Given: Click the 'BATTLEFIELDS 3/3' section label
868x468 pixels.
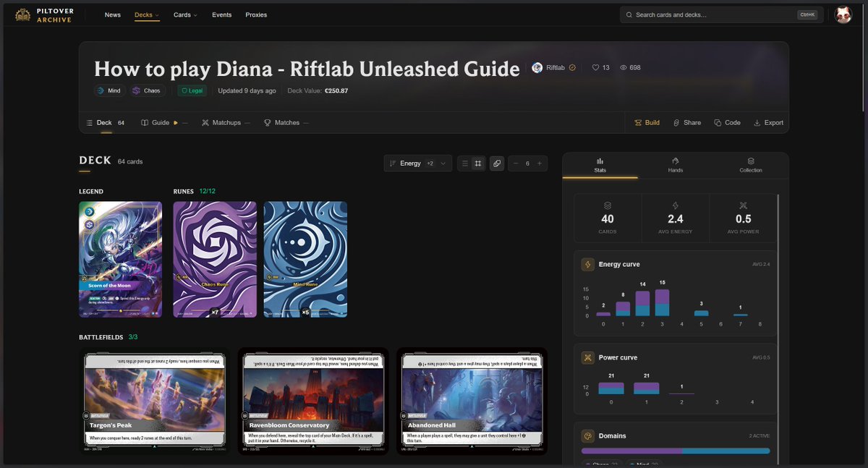Looking at the screenshot, I should (108, 337).
